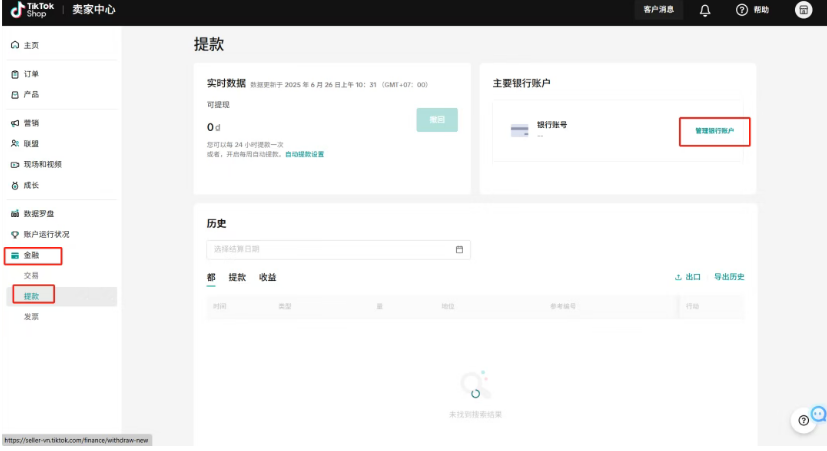Click the orders icon next to 订单
The width and height of the screenshot is (827, 451).
pos(15,74)
